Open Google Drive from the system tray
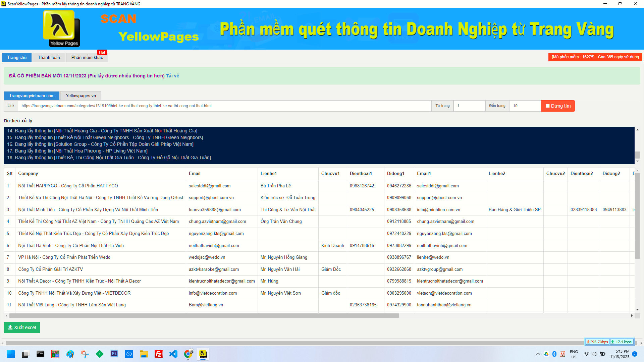The image size is (644, 362). click(x=546, y=354)
